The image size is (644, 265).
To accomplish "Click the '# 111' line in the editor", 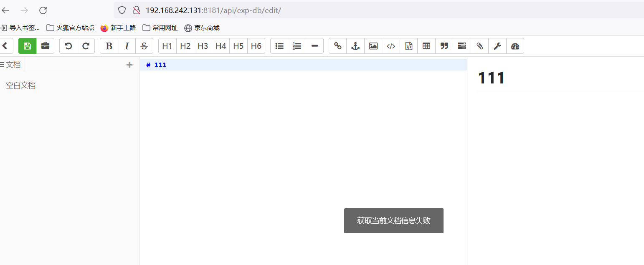I will 303,65.
